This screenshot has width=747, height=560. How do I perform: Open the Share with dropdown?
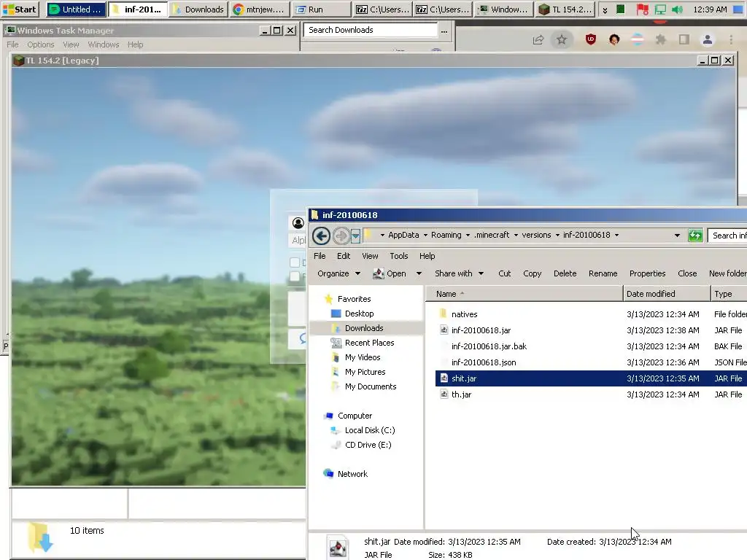pyautogui.click(x=459, y=273)
